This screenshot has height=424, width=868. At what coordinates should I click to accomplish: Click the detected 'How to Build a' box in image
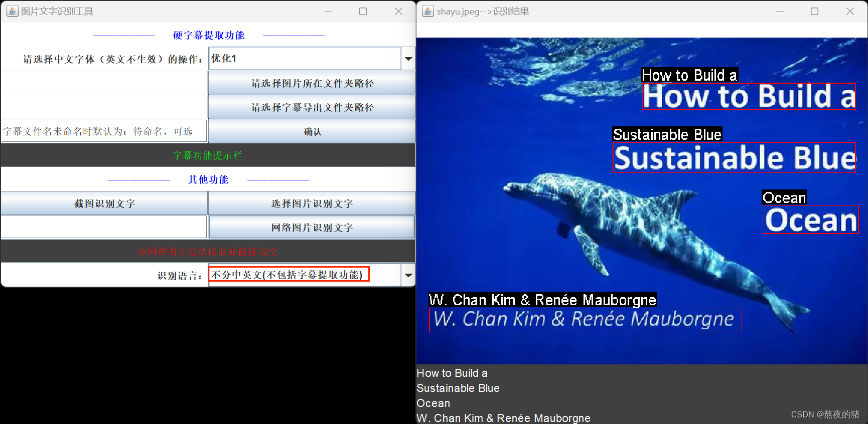[x=749, y=96]
